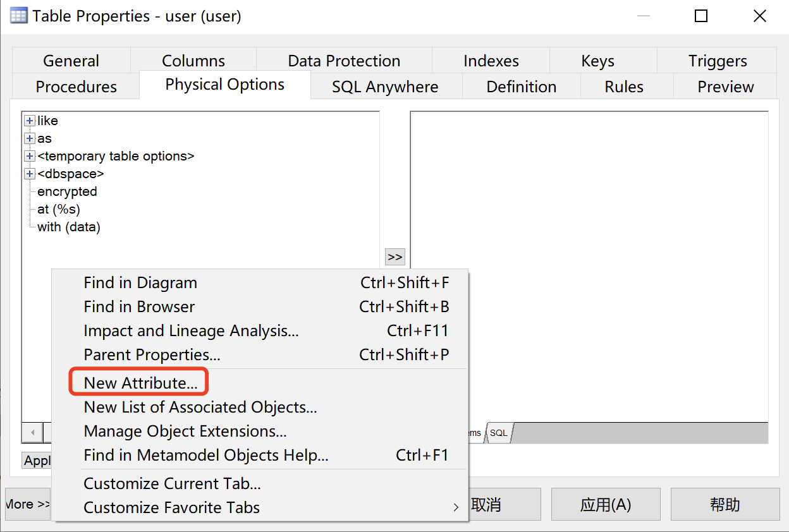Image resolution: width=789 pixels, height=532 pixels.
Task: Click the left scroll arrow of options list
Action: click(x=32, y=433)
